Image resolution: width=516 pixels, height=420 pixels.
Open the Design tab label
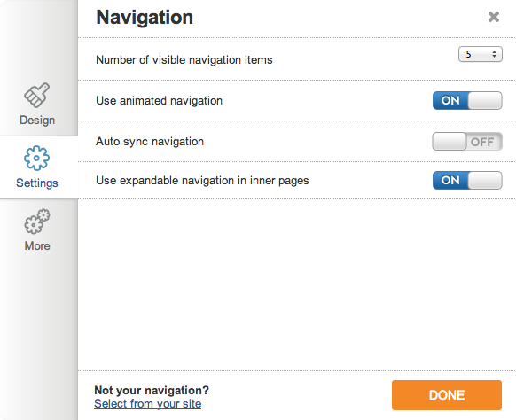37,121
